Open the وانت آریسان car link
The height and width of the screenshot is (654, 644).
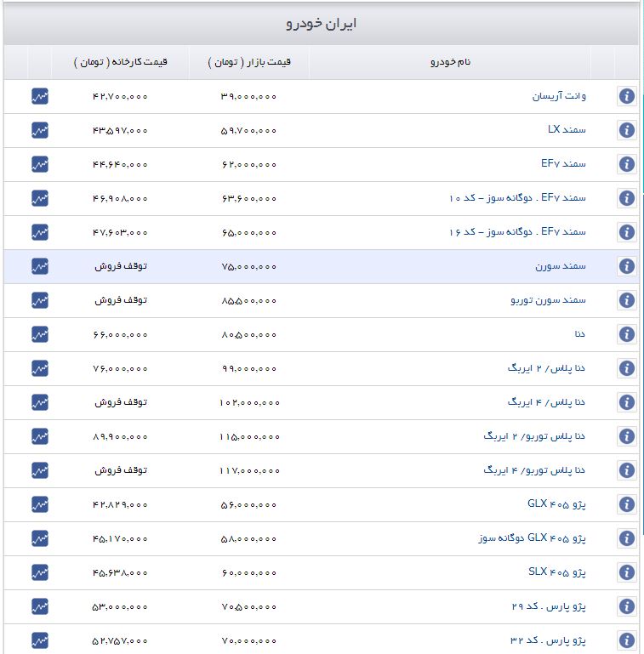559,96
